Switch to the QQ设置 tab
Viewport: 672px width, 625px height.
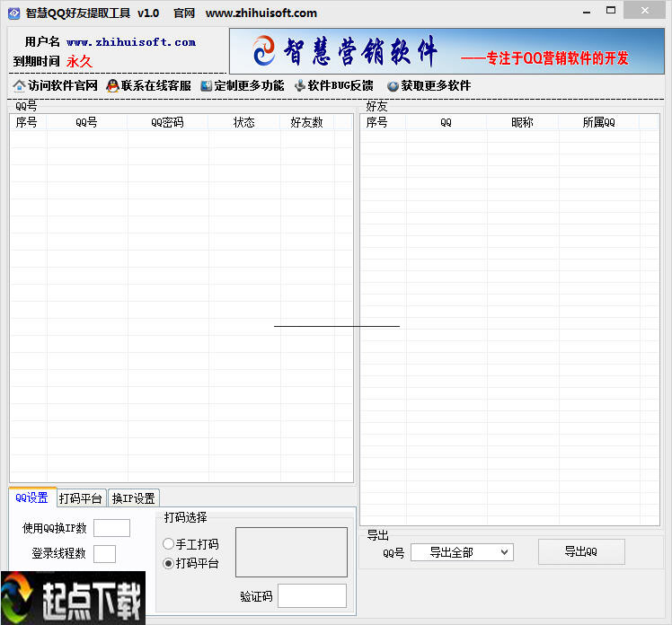click(32, 497)
